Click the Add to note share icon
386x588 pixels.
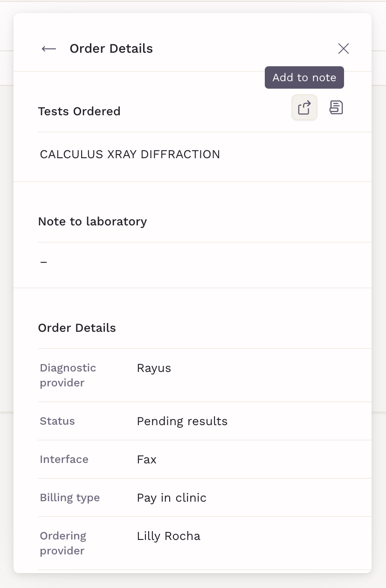[304, 108]
